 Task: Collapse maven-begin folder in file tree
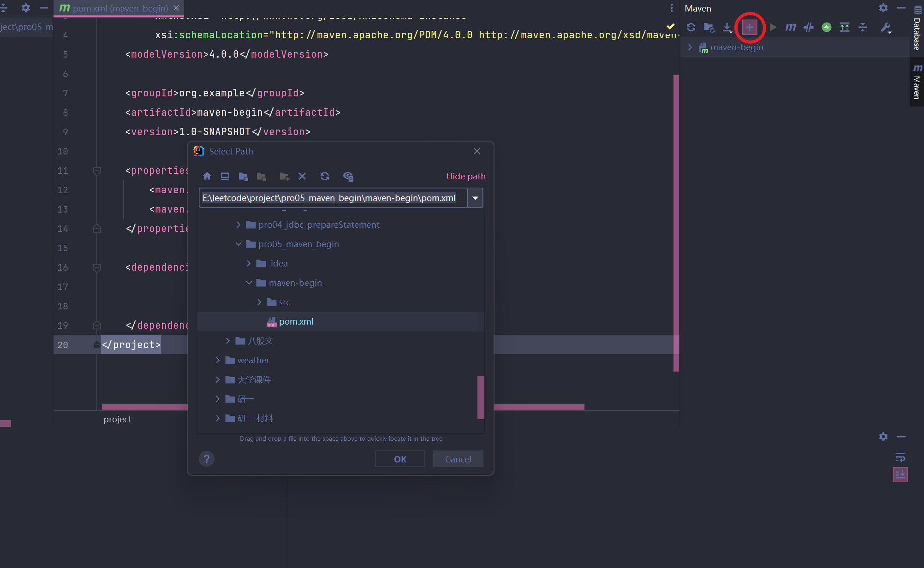pyautogui.click(x=249, y=283)
